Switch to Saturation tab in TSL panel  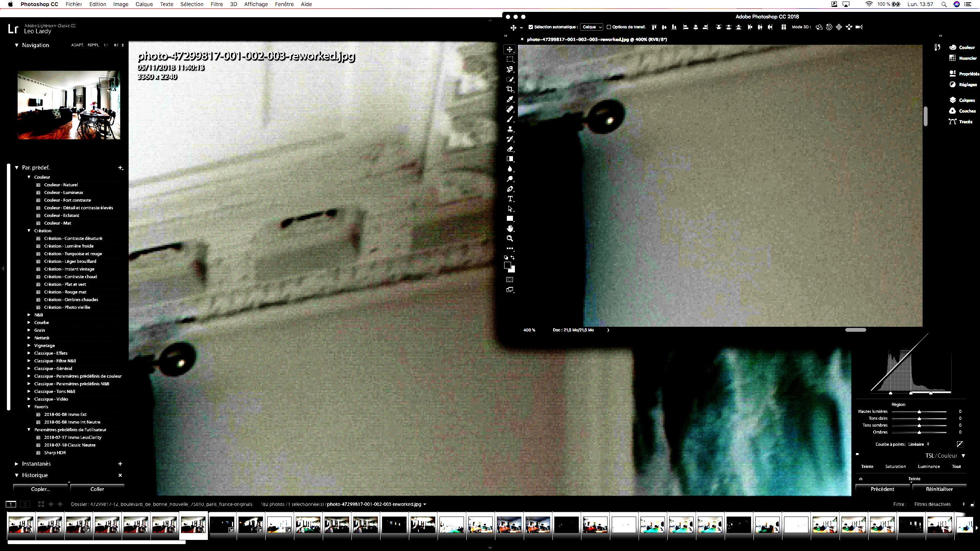[895, 466]
